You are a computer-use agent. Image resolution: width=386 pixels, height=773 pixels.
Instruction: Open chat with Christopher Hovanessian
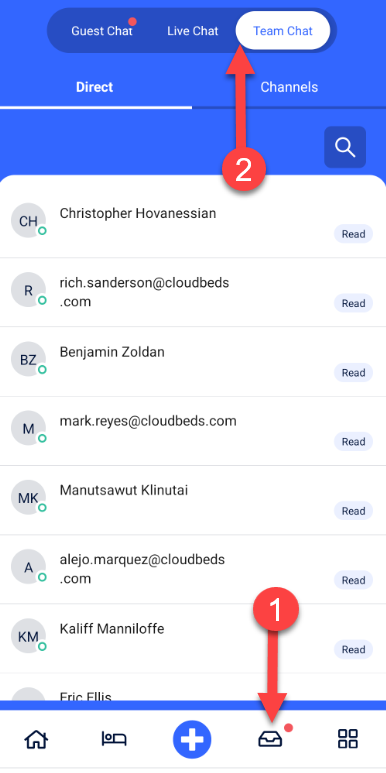[193, 223]
